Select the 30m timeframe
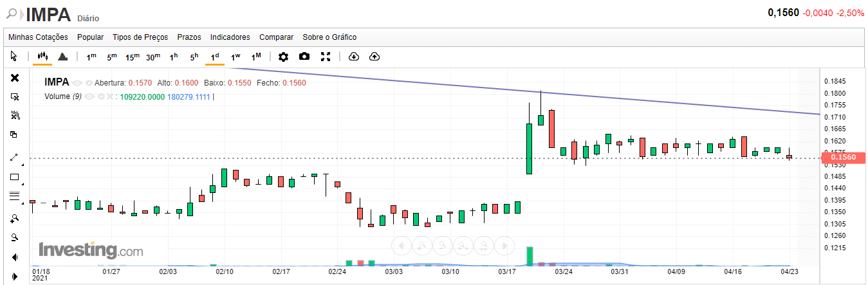 click(x=153, y=57)
